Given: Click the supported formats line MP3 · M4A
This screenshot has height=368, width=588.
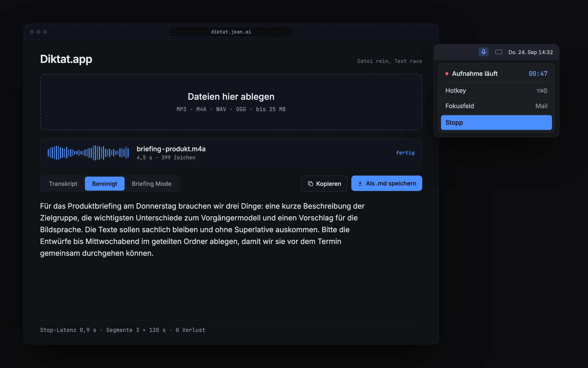Looking at the screenshot, I should 231,109.
